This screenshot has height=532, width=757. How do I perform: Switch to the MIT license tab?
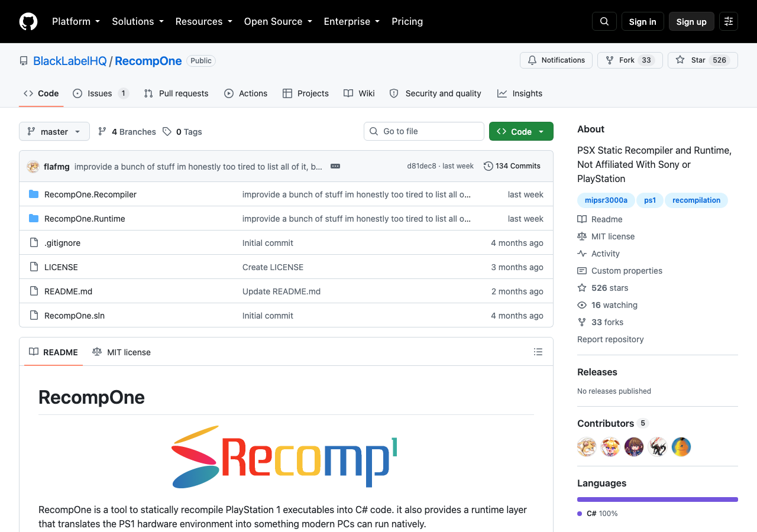[x=121, y=352]
